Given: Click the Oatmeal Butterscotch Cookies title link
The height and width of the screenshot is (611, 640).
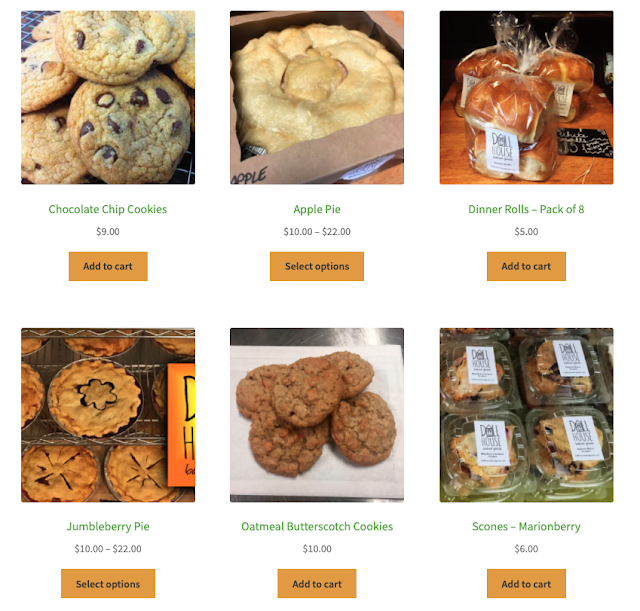Looking at the screenshot, I should [317, 527].
